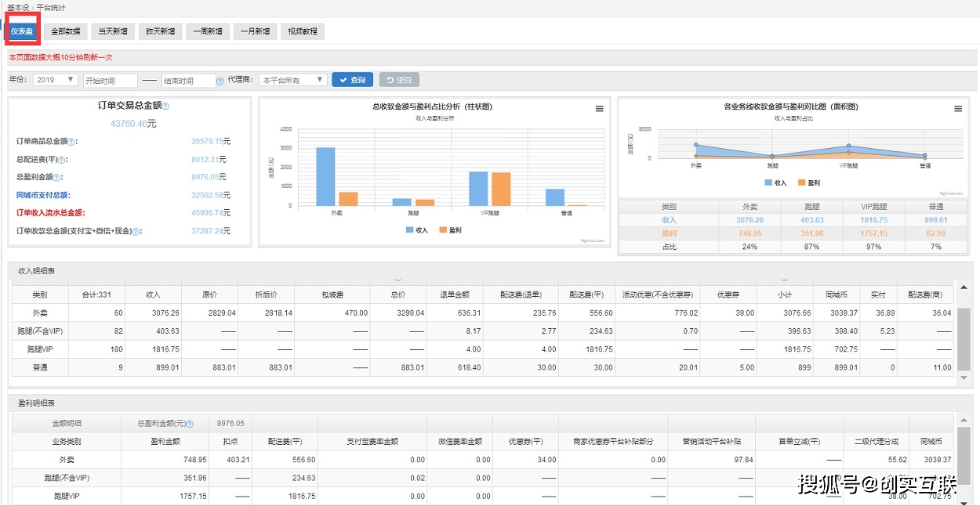Click help icon before 代理商 label
This screenshot has height=506, width=980.
(220, 81)
